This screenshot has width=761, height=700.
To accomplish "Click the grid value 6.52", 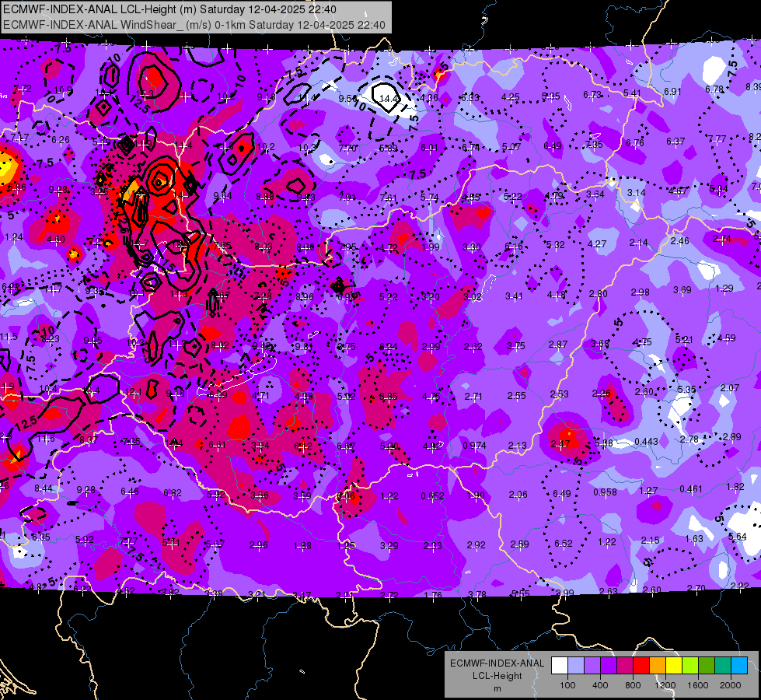I will (564, 543).
